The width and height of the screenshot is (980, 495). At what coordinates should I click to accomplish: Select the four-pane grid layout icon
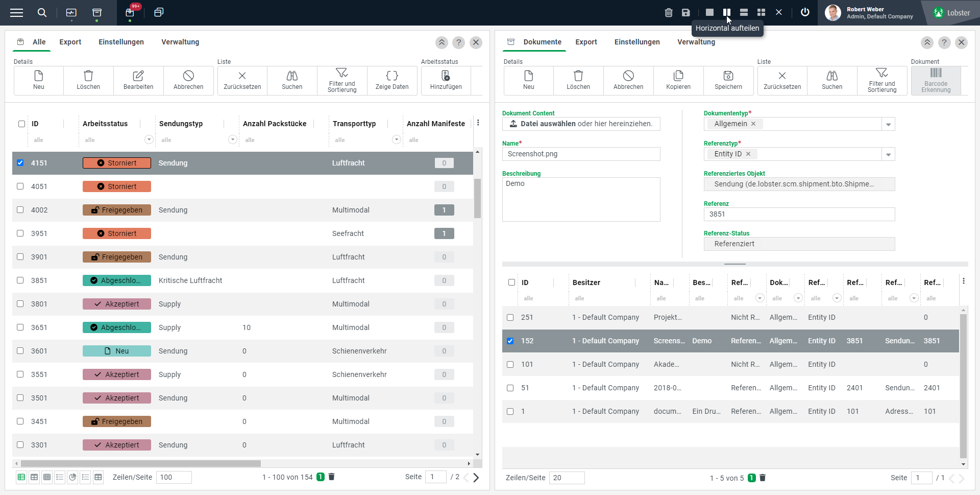tap(761, 12)
